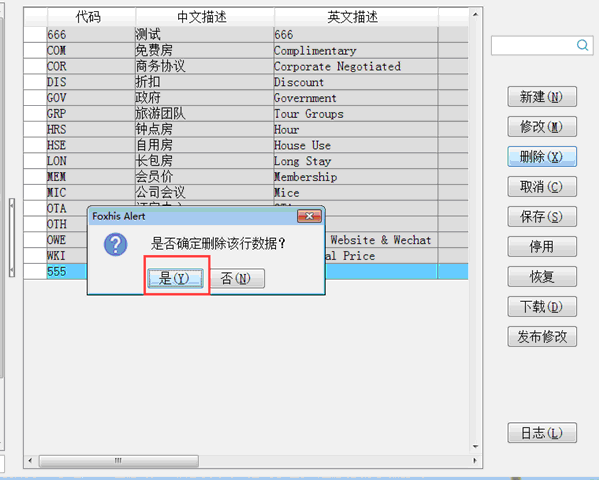Image resolution: width=599 pixels, height=480 pixels.
Task: Click the 保存(S) button
Action: [542, 217]
